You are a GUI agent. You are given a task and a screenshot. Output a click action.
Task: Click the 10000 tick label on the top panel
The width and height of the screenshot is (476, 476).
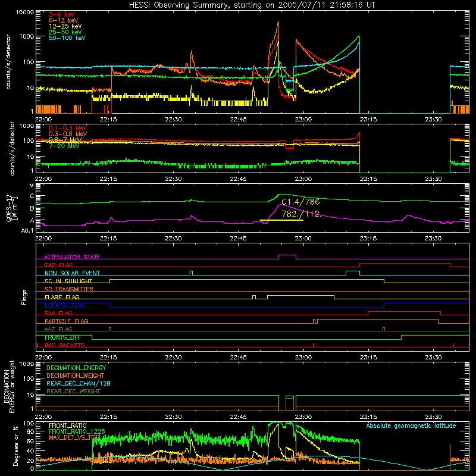coord(25,12)
